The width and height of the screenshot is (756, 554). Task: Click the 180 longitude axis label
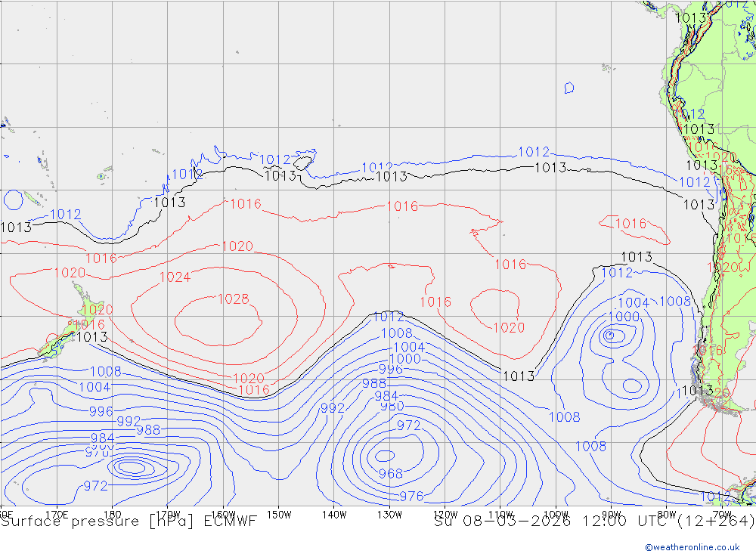click(113, 515)
